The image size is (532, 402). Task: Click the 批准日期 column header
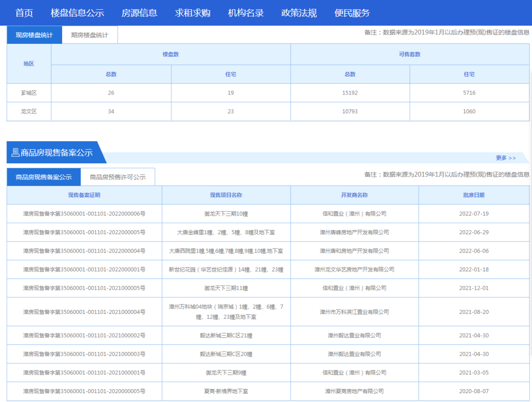click(x=474, y=195)
